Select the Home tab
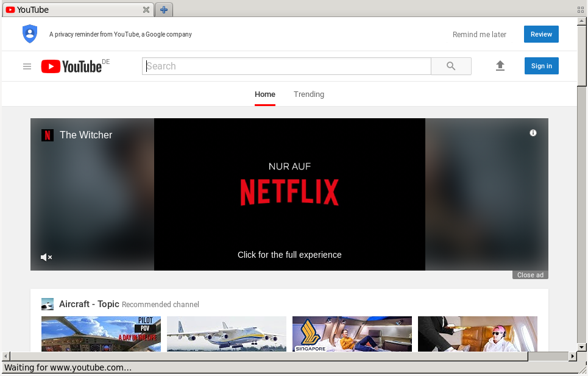 click(264, 94)
